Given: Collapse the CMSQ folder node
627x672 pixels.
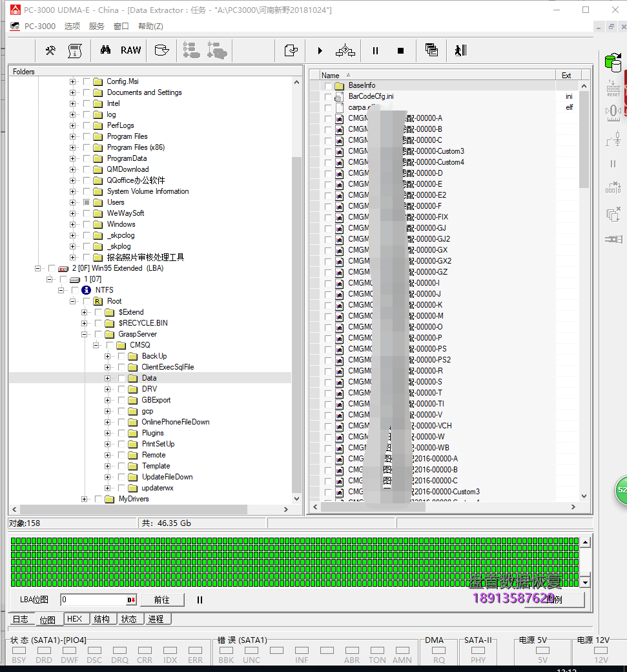Looking at the screenshot, I should tap(96, 345).
